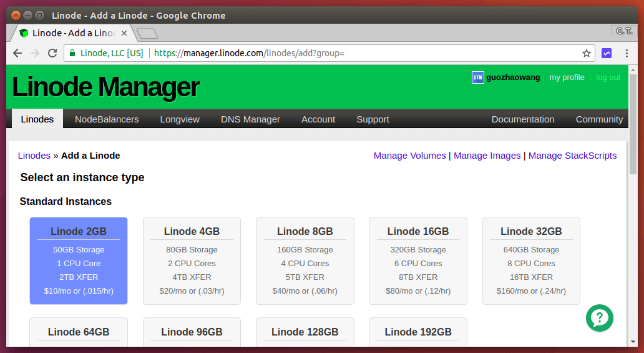The width and height of the screenshot is (644, 353).
Task: Select the Linode 4GB plan card
Action: [x=192, y=261]
